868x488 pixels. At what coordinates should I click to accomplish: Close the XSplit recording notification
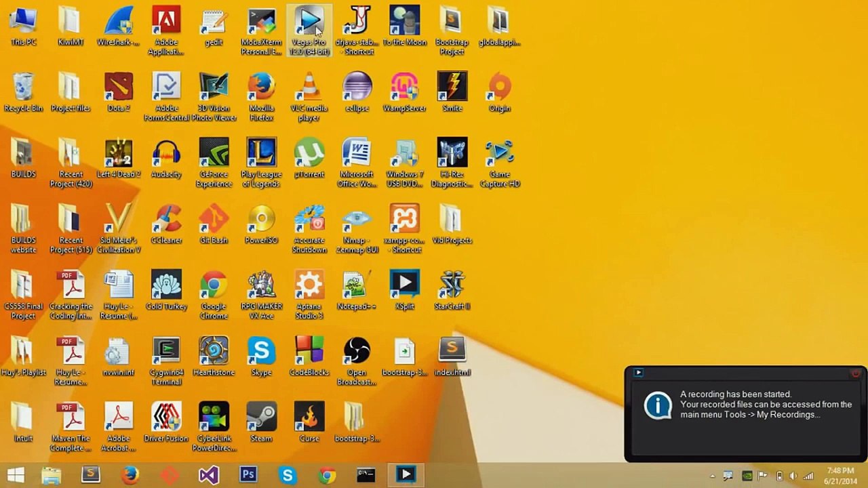click(856, 373)
